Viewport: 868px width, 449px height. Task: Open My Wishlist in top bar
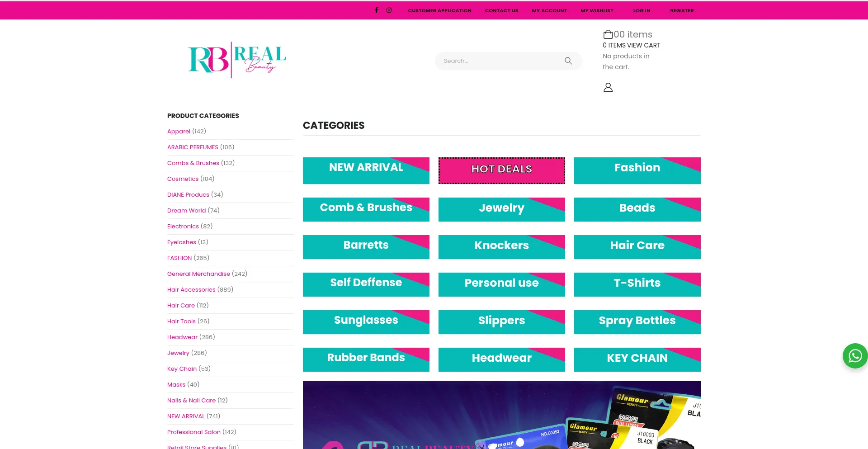pos(597,10)
